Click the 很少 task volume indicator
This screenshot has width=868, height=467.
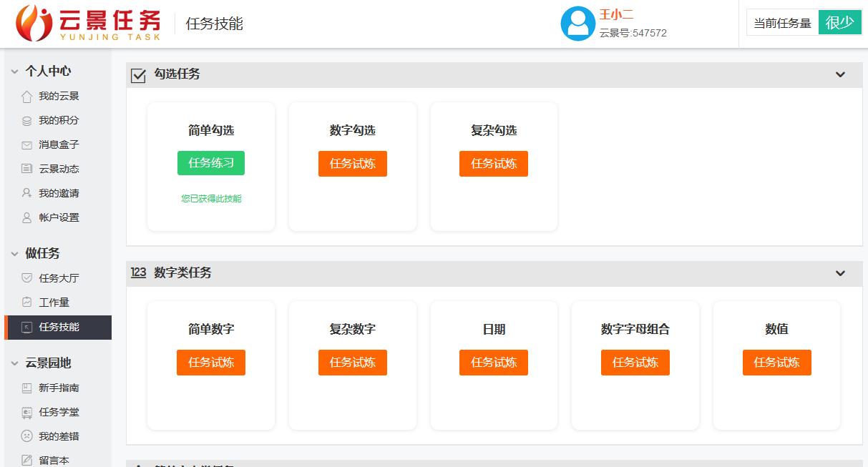pyautogui.click(x=839, y=22)
